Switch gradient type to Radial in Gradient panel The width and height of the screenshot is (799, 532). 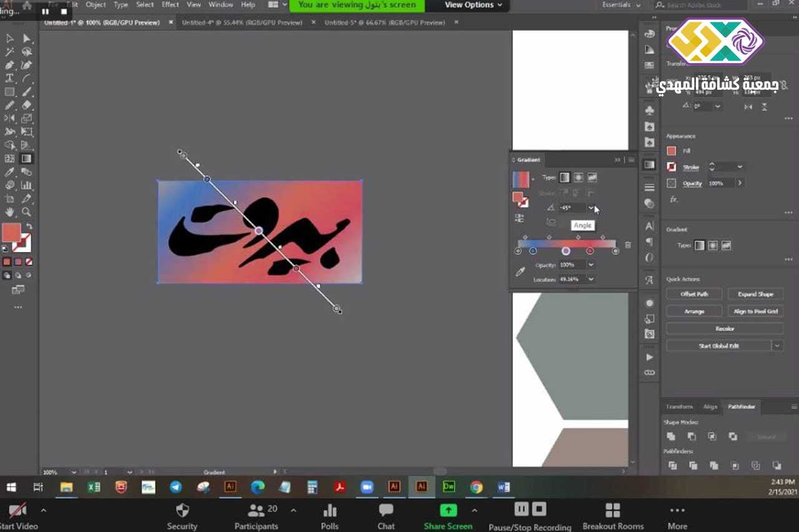(578, 178)
